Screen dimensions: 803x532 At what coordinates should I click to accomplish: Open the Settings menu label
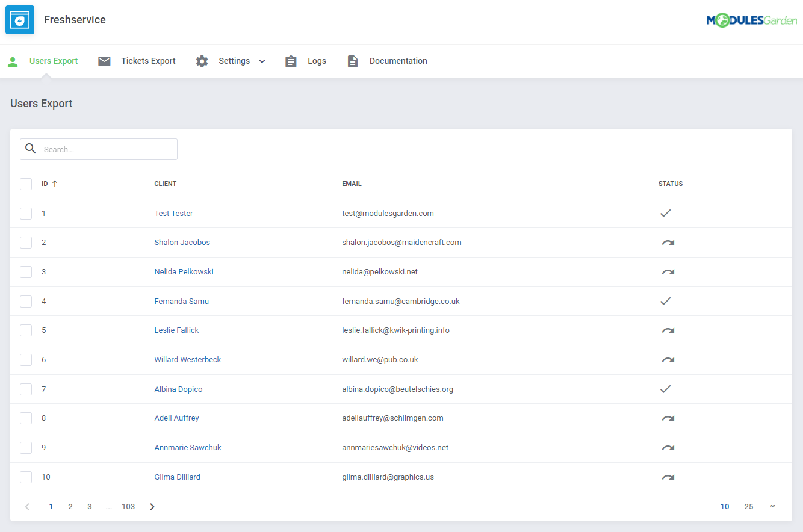pyautogui.click(x=234, y=61)
